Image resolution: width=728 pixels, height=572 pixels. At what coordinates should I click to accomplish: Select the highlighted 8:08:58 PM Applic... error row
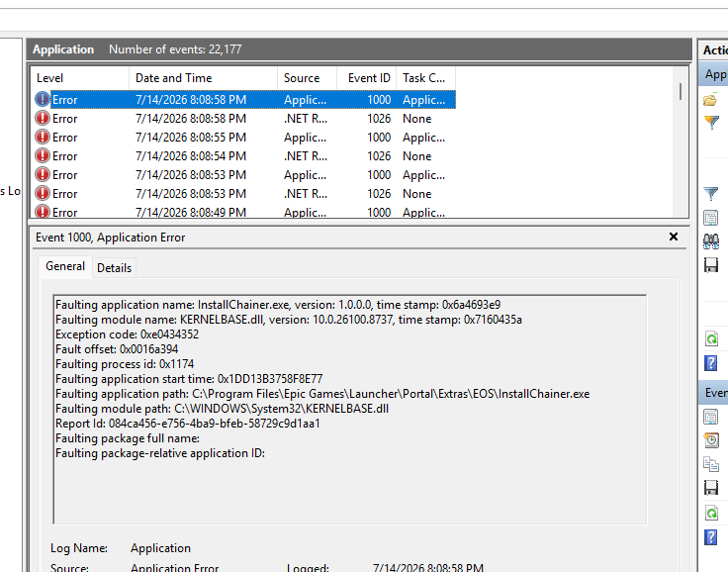244,100
